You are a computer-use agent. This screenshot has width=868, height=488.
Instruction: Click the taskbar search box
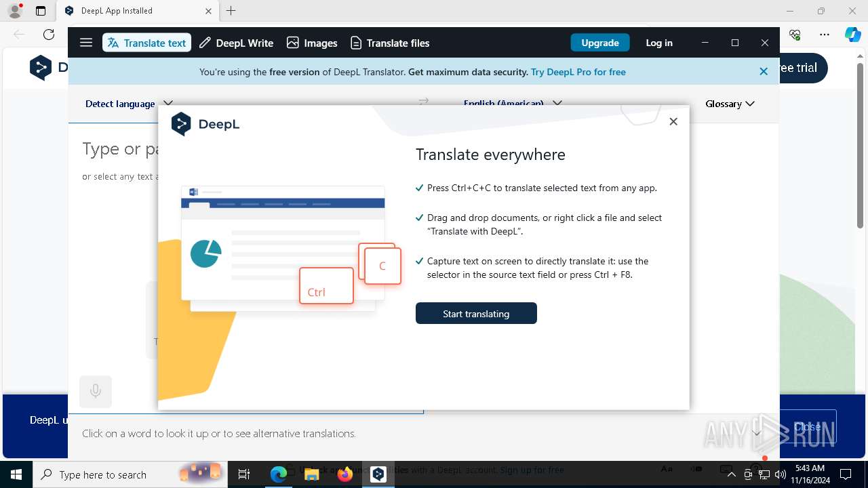[131, 474]
